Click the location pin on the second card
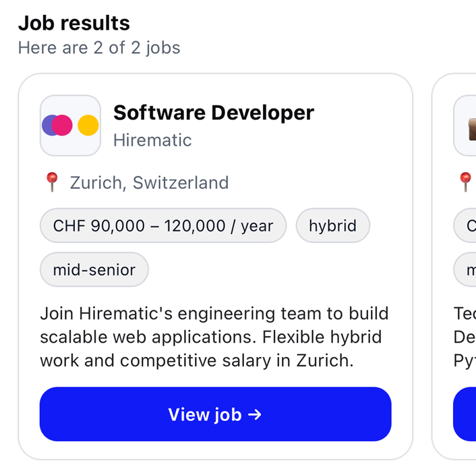Viewport: 476px width, 475px height. click(x=465, y=182)
